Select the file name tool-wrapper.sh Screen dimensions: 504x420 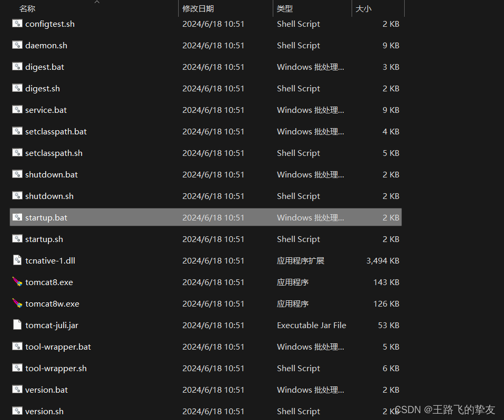(x=56, y=369)
